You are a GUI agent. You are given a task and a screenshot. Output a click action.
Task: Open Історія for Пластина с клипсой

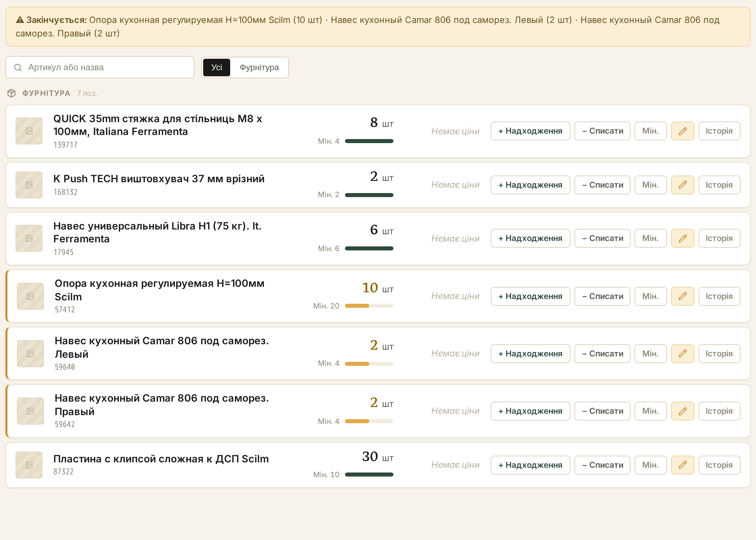tap(719, 465)
